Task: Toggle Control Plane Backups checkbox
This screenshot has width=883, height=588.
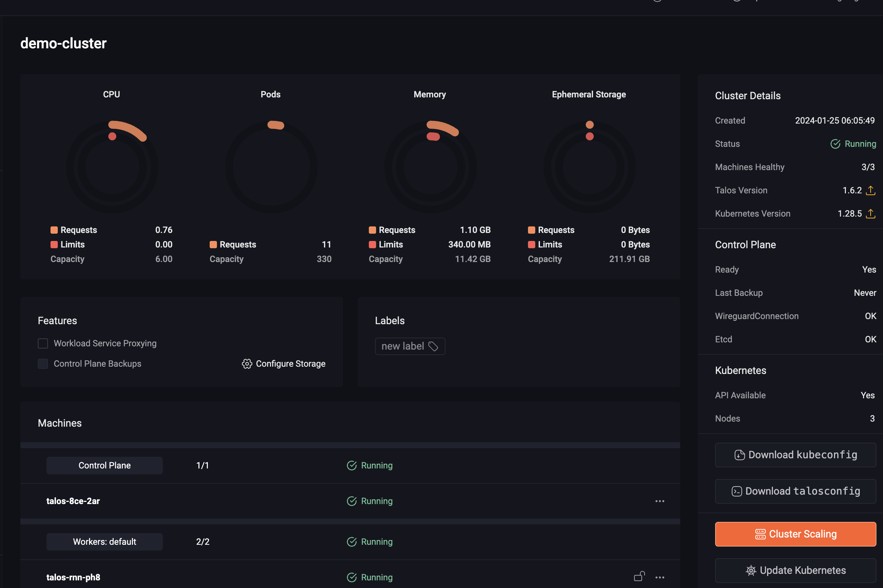Action: tap(43, 364)
